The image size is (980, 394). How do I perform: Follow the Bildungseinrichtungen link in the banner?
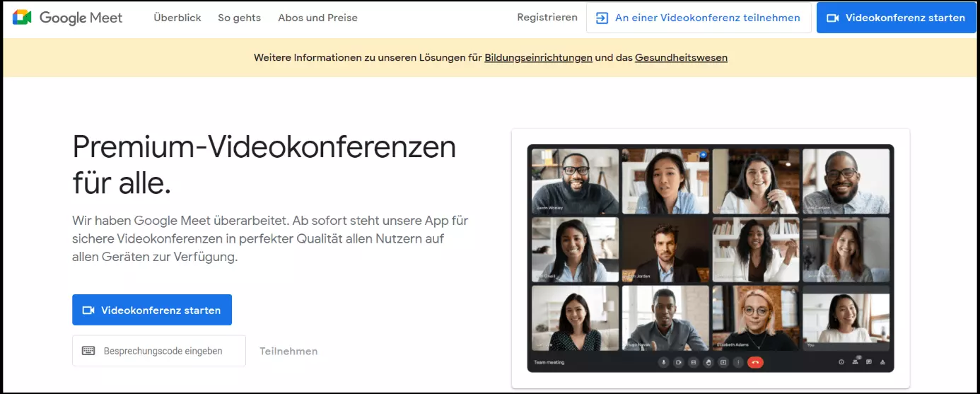pos(538,58)
